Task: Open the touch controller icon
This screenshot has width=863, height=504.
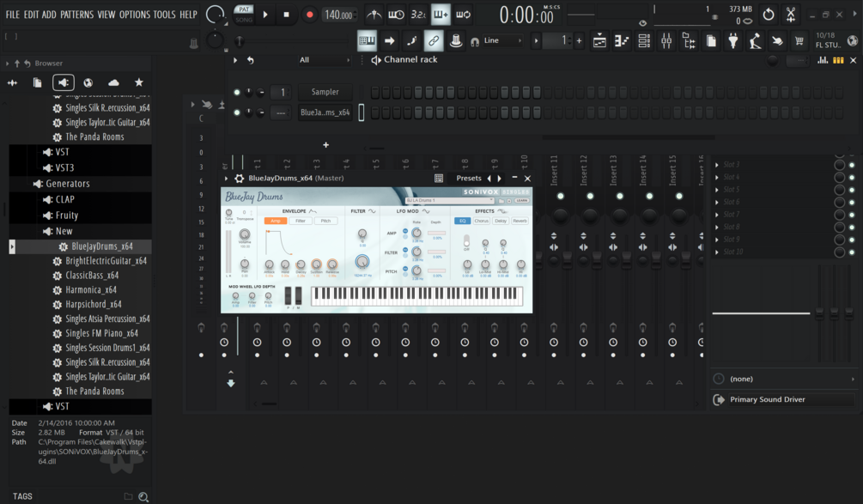Action: [777, 40]
